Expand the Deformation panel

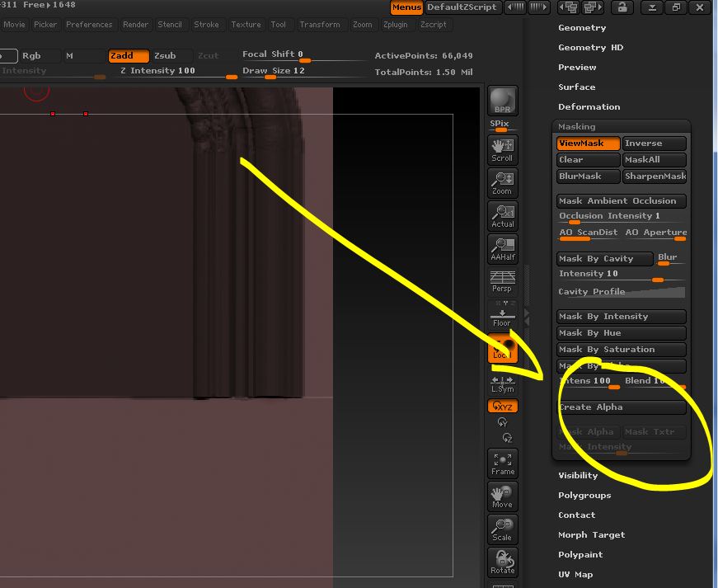[589, 106]
